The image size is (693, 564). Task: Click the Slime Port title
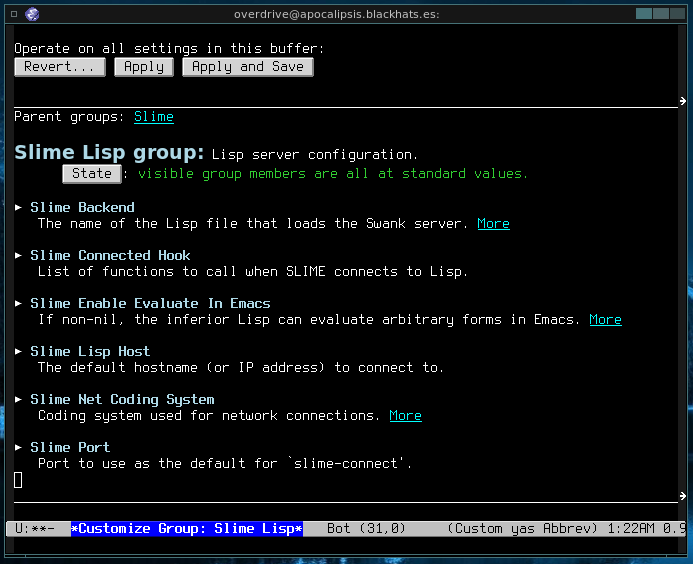pyautogui.click(x=70, y=447)
